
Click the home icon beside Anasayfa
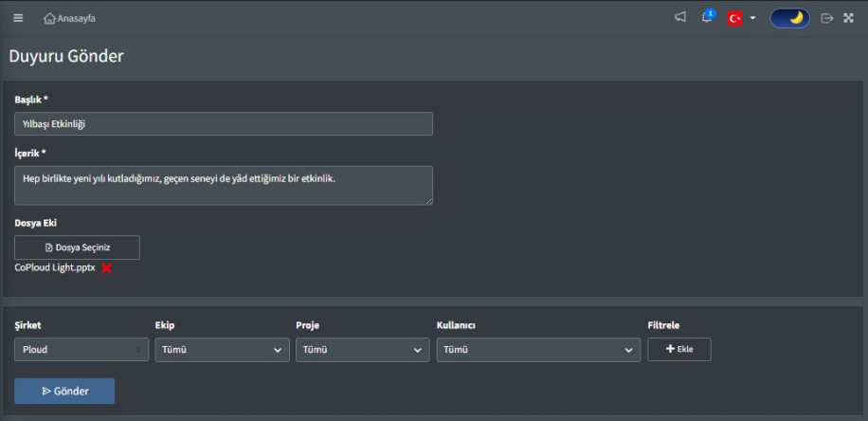click(x=50, y=18)
